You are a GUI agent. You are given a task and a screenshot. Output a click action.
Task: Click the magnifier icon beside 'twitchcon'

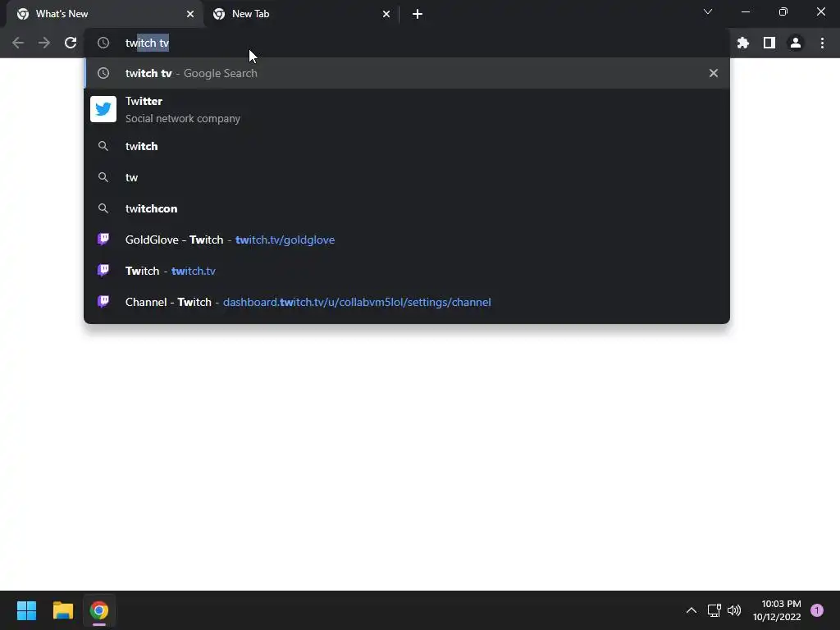103,208
